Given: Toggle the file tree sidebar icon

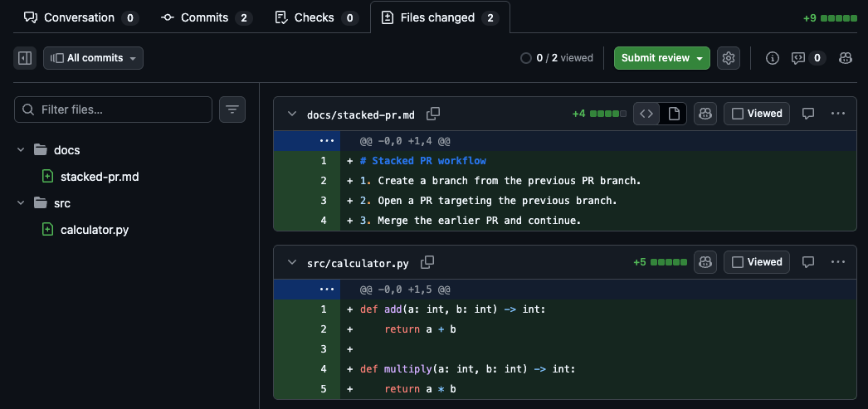Looking at the screenshot, I should point(25,58).
